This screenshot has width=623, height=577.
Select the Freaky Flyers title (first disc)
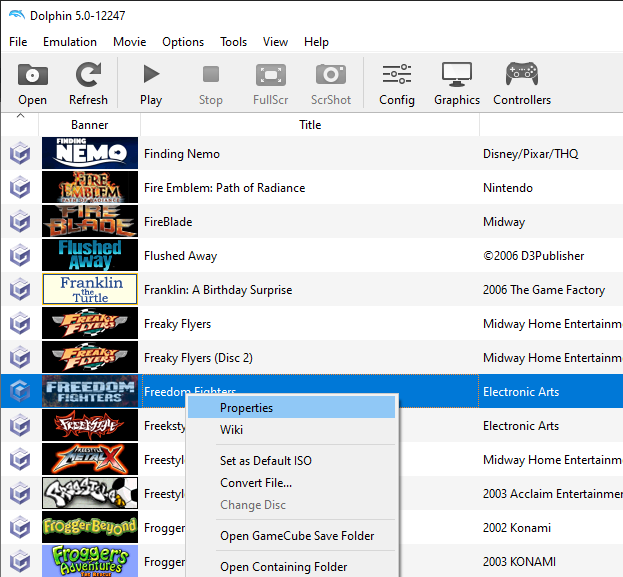point(177,324)
